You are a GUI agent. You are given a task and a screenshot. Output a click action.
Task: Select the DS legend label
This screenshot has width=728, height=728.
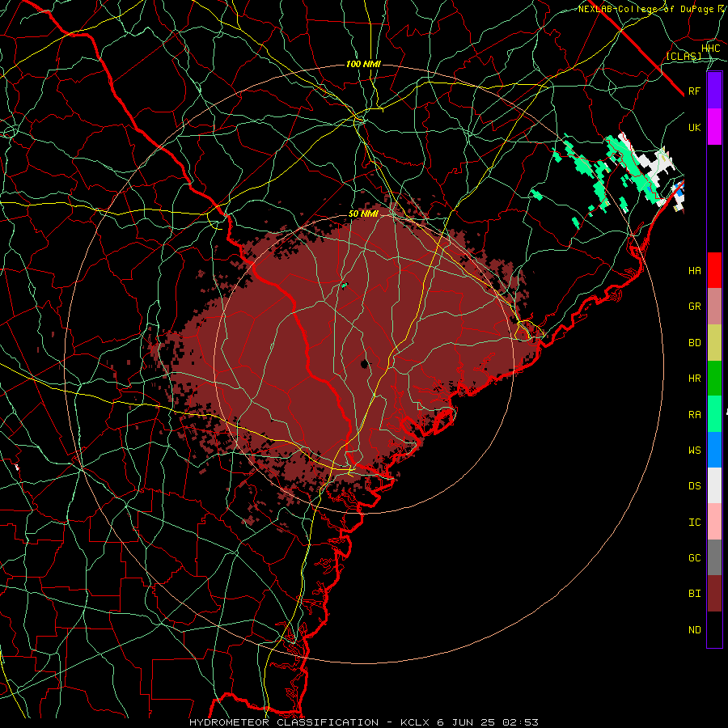(695, 486)
